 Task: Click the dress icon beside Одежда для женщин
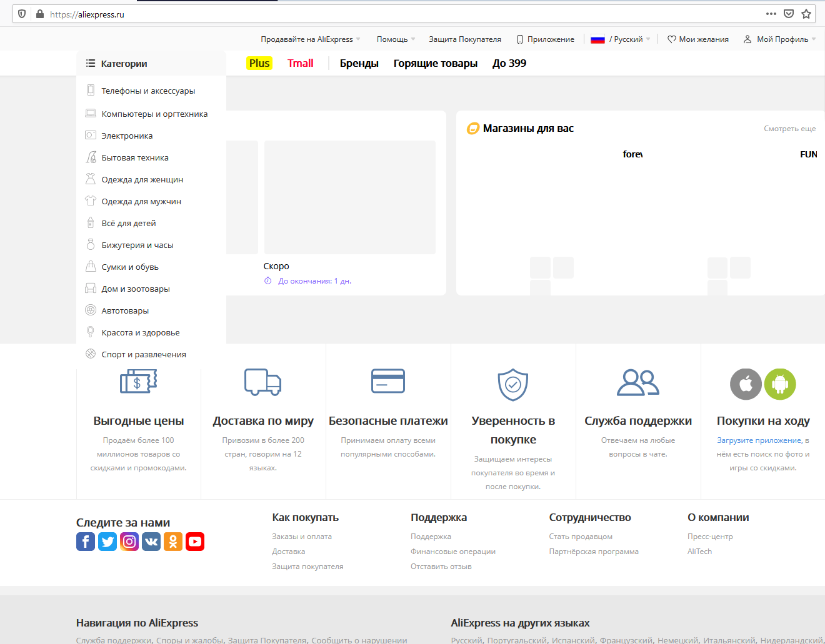91,179
